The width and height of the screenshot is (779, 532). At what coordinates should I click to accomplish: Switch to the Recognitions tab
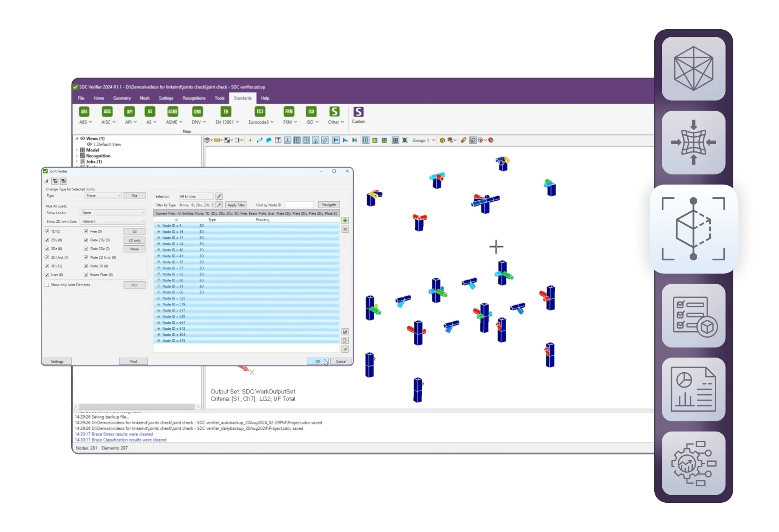click(194, 98)
